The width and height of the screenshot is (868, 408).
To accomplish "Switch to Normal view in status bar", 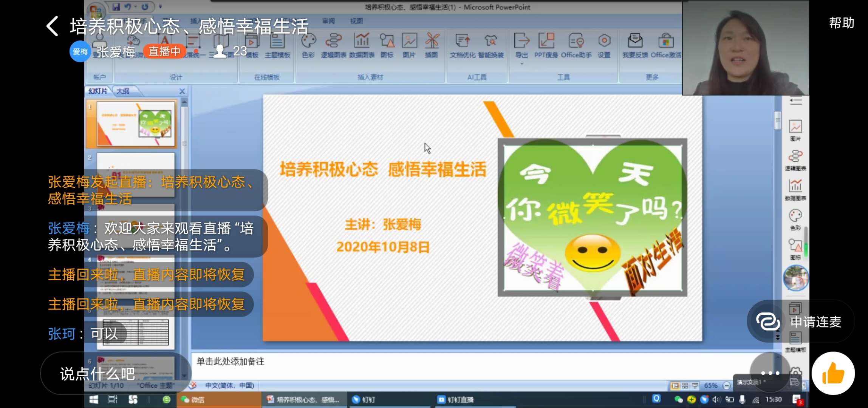I will 675,386.
